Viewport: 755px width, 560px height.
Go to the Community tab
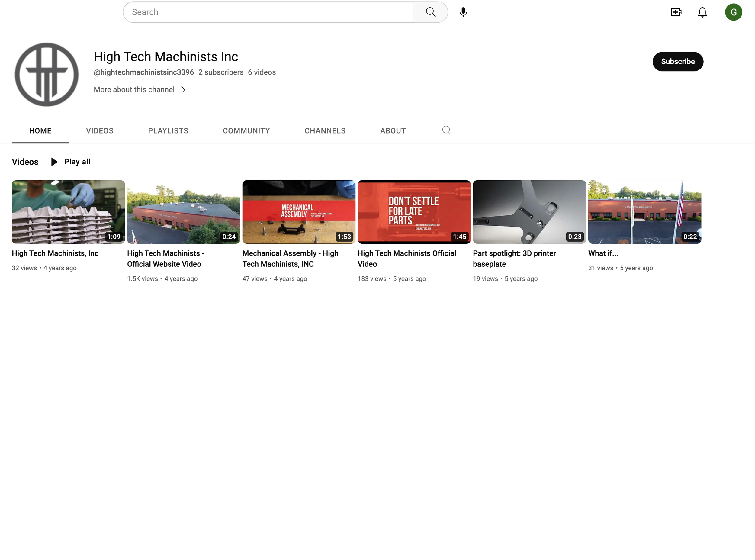tap(246, 130)
